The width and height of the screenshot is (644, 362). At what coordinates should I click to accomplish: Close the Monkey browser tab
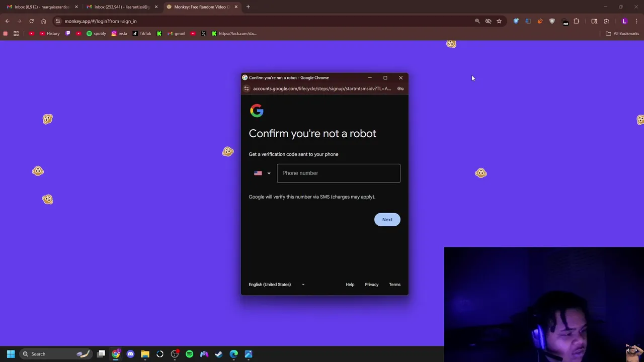(x=236, y=7)
